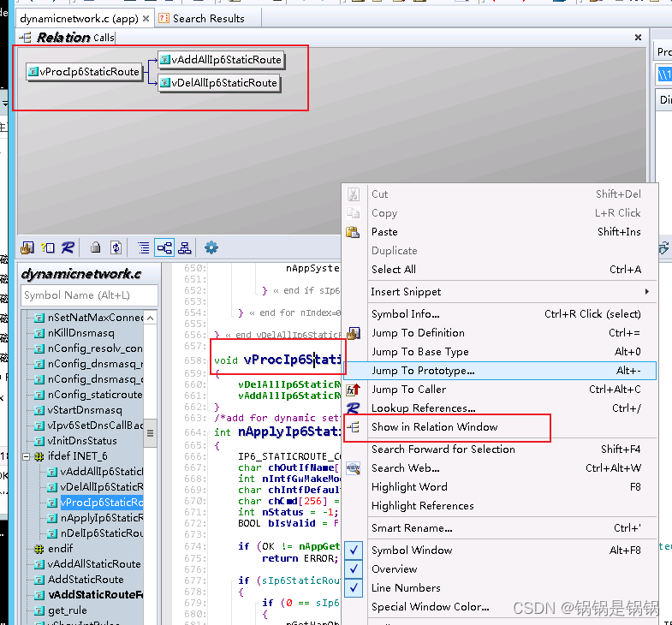Screen dimensions: 672x625
Task: Switch relation view to outline list icon
Action: click(x=144, y=247)
